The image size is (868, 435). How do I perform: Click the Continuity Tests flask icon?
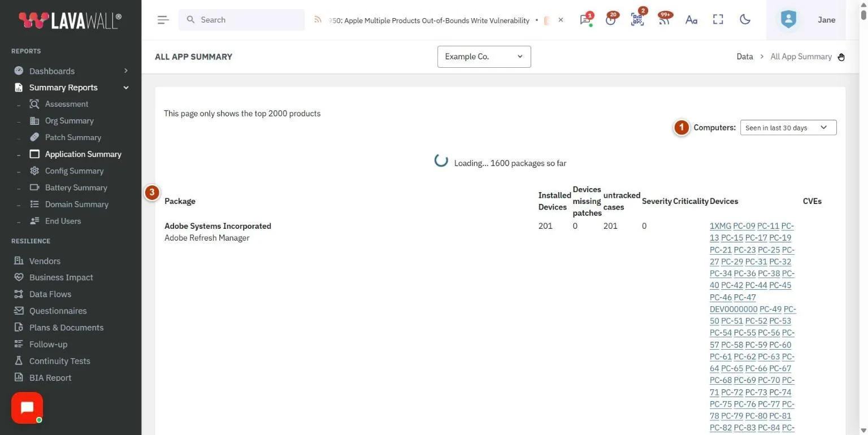(19, 361)
